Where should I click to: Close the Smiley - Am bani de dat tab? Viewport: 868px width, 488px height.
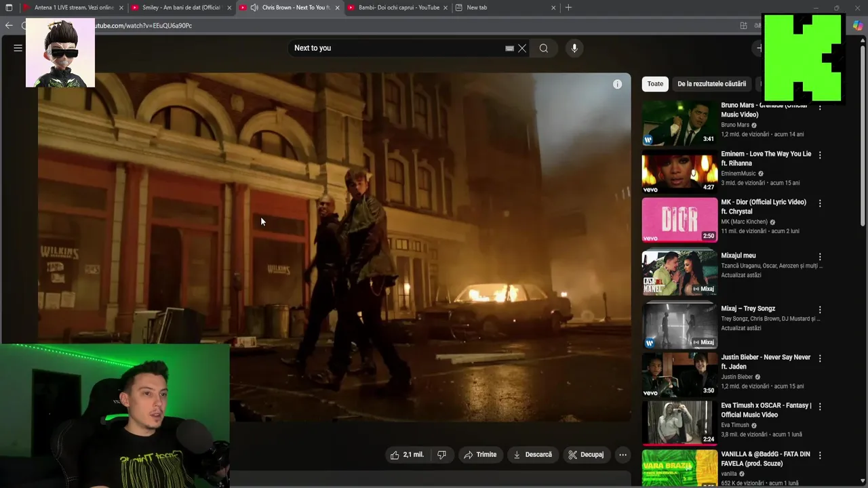[229, 7]
